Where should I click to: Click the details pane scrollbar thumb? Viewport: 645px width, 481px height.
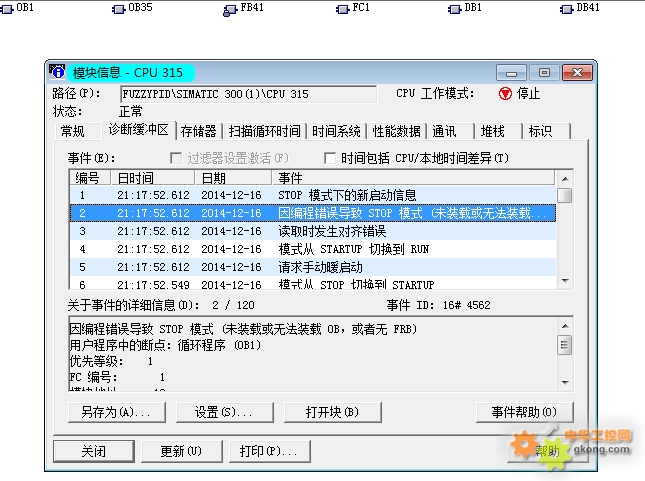[x=565, y=345]
